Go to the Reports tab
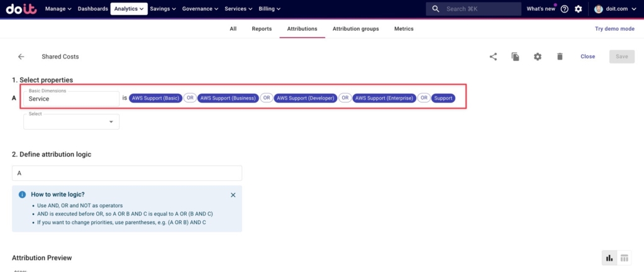644x272 pixels. [262, 29]
